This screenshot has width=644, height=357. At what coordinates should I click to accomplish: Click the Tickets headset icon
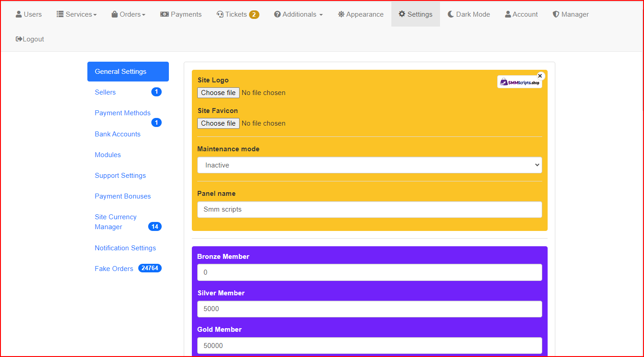[x=220, y=14]
